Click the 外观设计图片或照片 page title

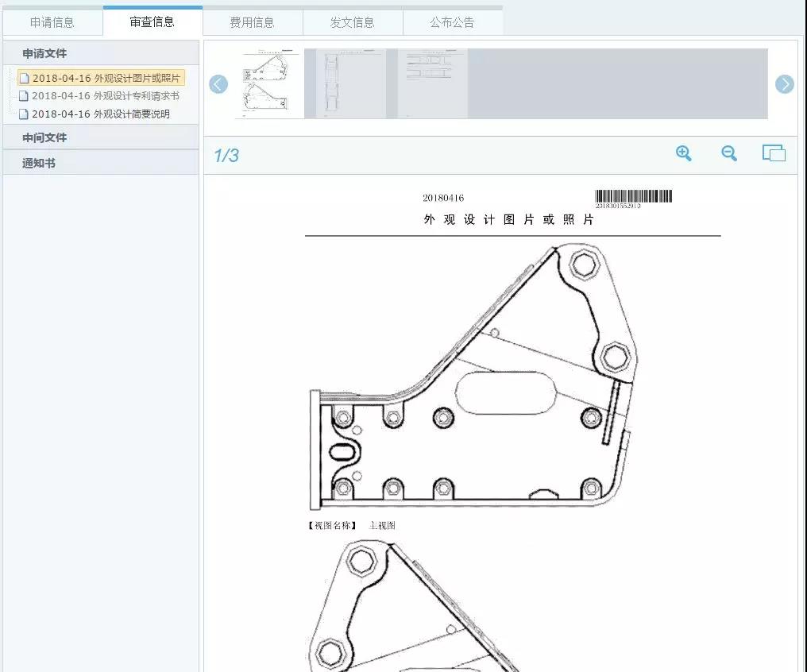coord(508,220)
